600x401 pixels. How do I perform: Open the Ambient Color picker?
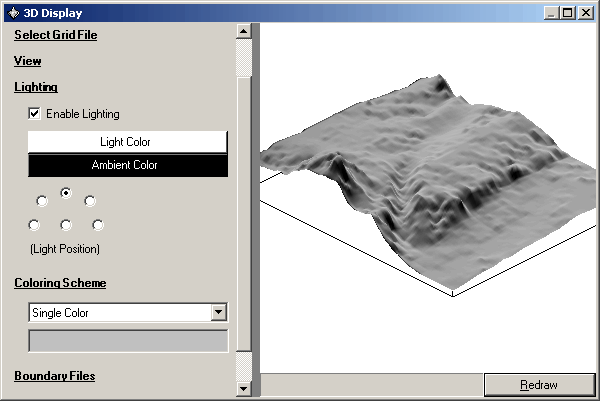pos(127,165)
